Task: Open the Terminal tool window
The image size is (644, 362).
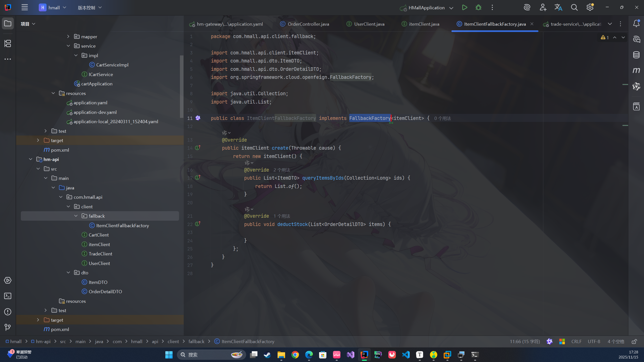Action: pyautogui.click(x=8, y=296)
